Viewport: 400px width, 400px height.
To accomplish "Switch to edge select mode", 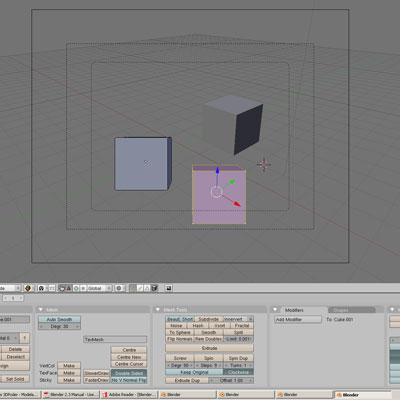I will [140, 288].
